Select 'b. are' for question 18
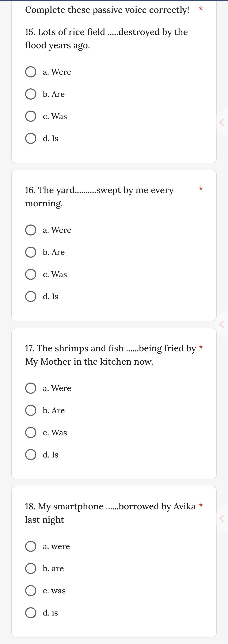Viewport: 228px width, 644px height. point(31,568)
